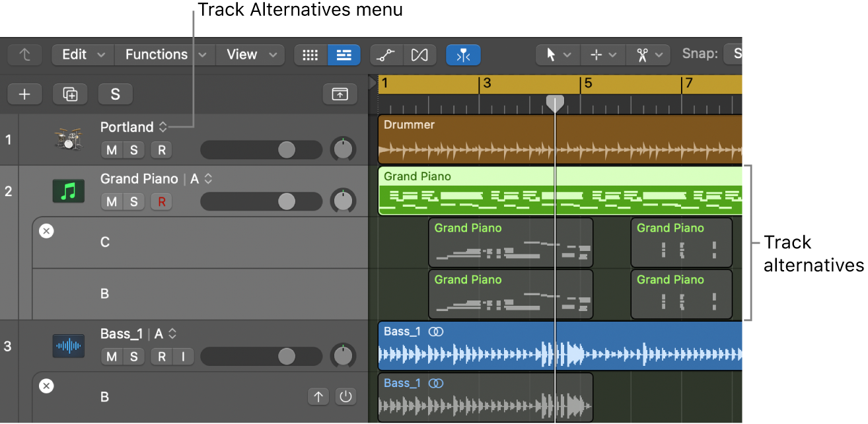Select Grand Piano alternative B row
The width and height of the screenshot is (868, 424).
[199, 294]
